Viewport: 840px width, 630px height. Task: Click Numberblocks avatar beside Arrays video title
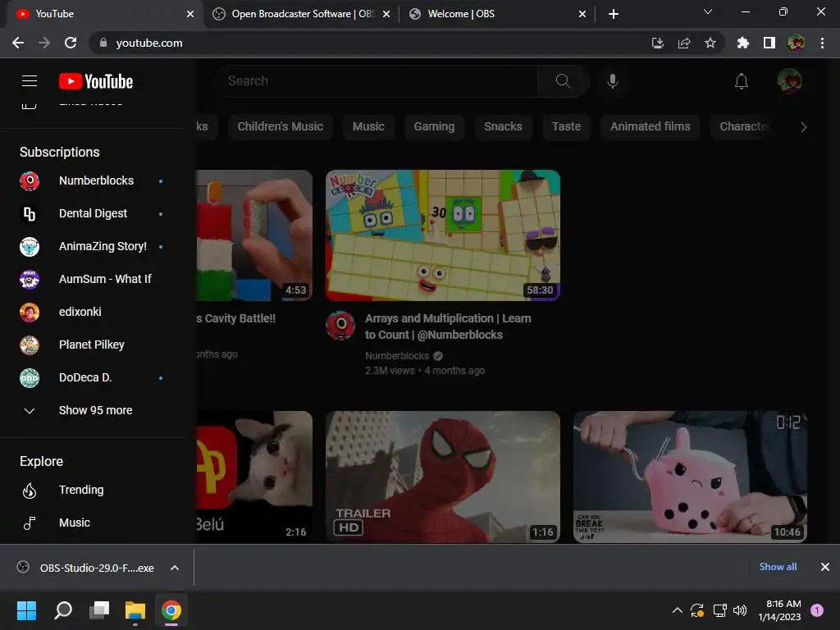[340, 326]
